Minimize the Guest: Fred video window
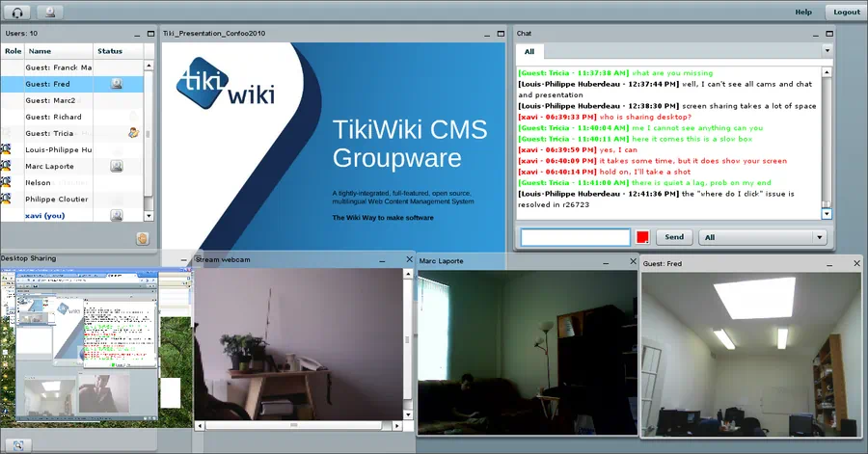The height and width of the screenshot is (454, 868). (x=829, y=264)
